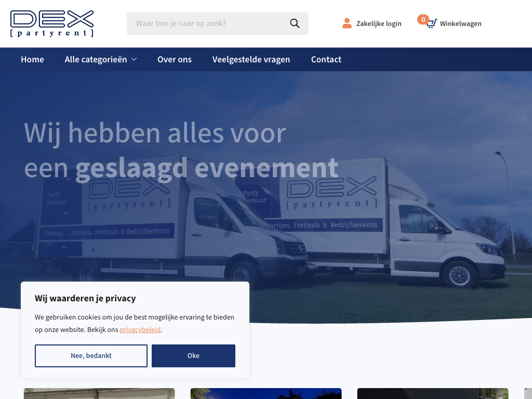
Task: Navigate to Veelgestelde vragen
Action: [251, 60]
